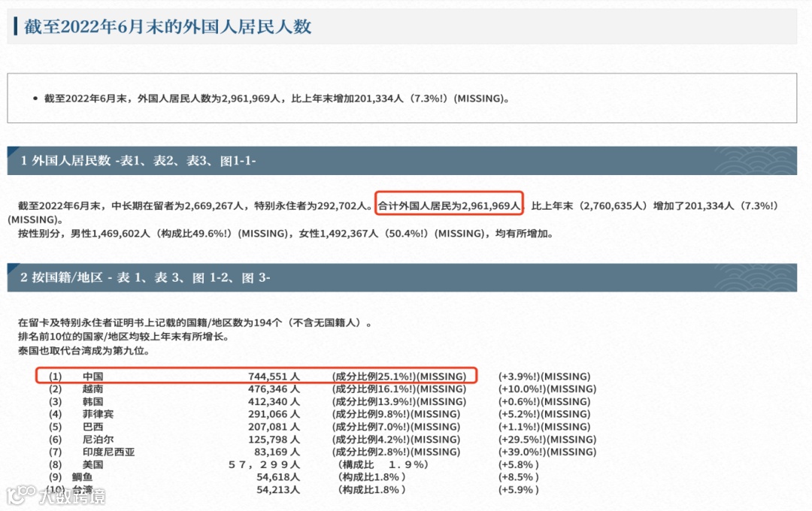The width and height of the screenshot is (812, 511).
Task: Click the figure 207,081 人
Action: tap(274, 427)
